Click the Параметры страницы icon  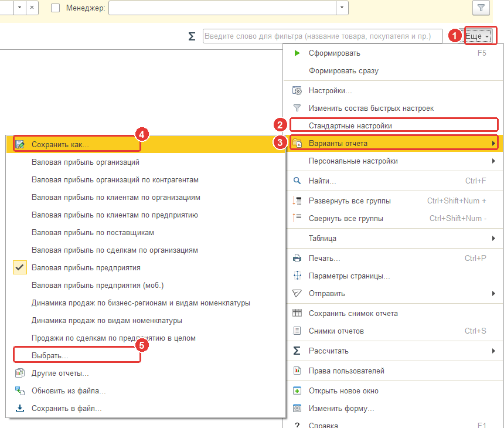(297, 276)
